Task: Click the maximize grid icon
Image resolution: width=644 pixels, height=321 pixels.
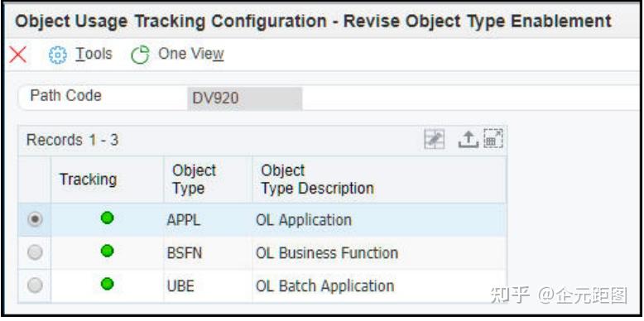Action: point(493,139)
